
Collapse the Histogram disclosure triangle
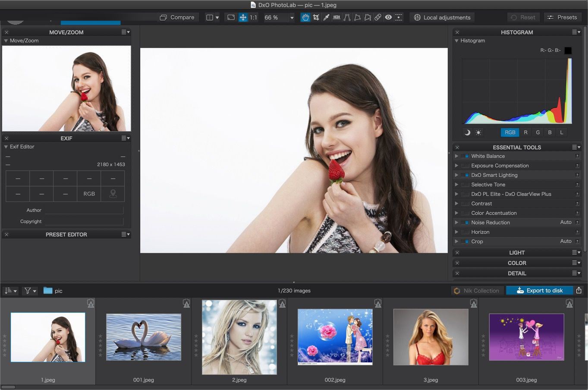point(456,41)
